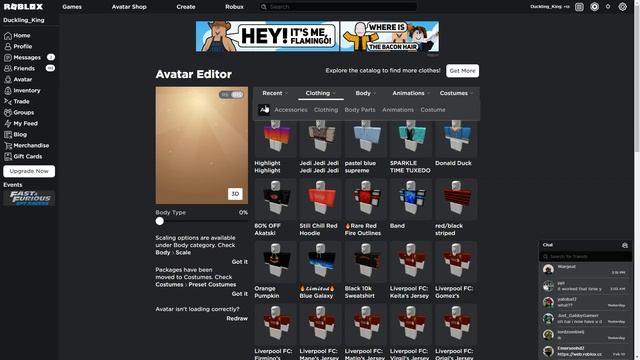Open Create in top navigation
This screenshot has width=640, height=360.
point(186,7)
